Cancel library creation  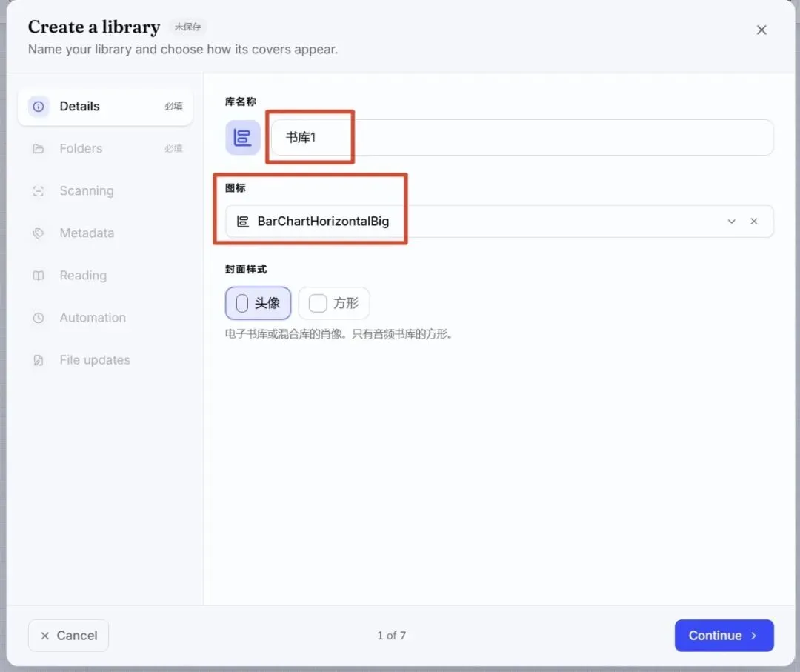[x=68, y=636]
